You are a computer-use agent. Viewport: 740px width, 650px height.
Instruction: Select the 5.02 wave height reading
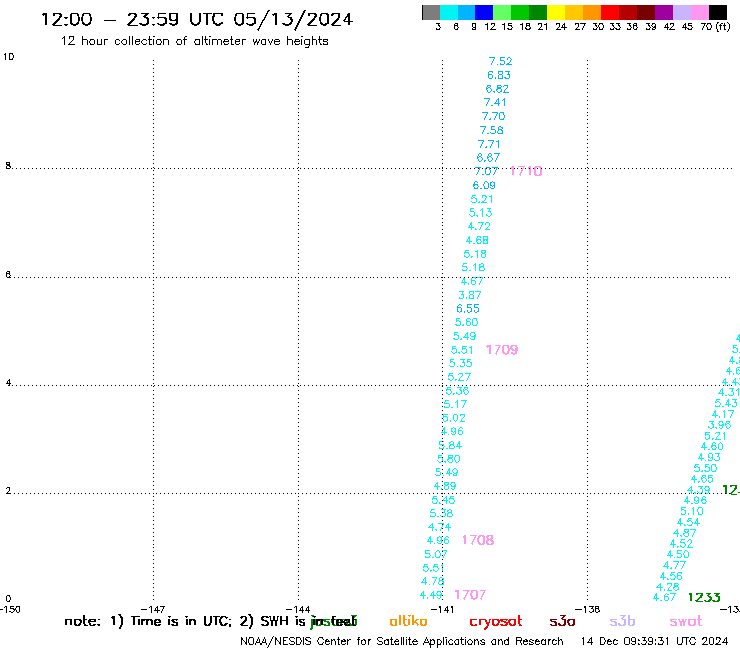point(454,418)
